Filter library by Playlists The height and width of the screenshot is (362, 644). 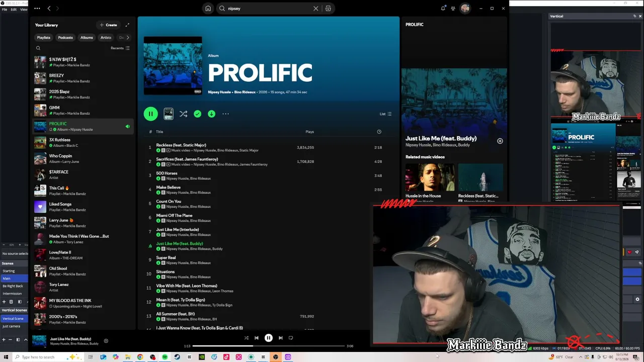tap(44, 38)
